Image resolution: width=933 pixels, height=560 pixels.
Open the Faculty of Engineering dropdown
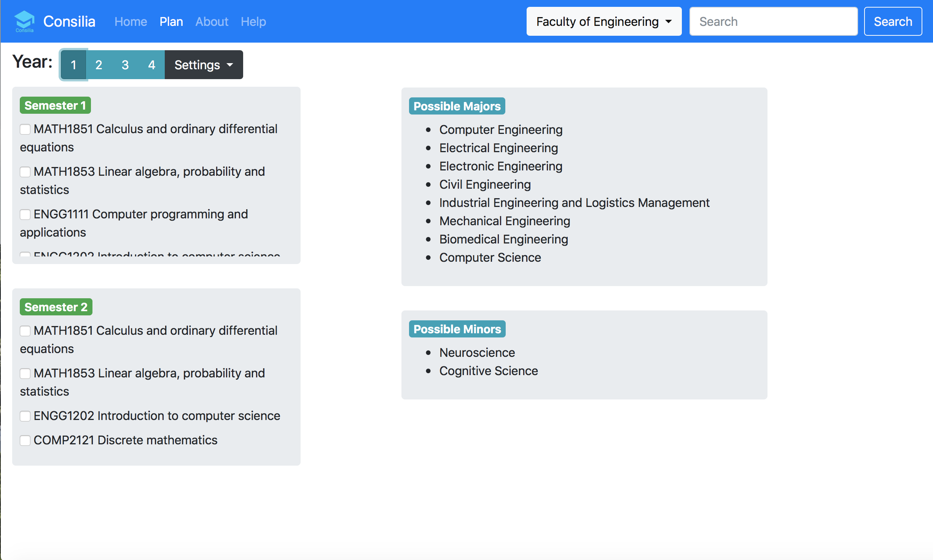point(603,22)
